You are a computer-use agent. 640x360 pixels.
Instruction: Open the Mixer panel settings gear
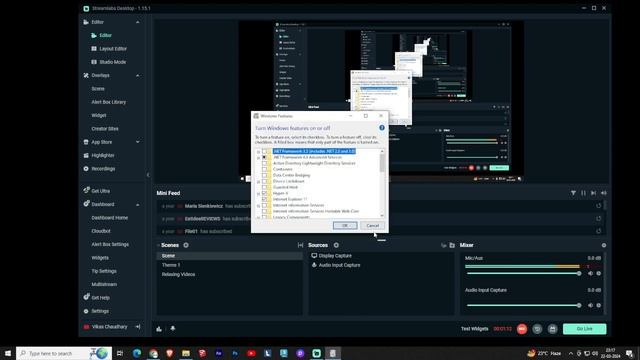point(604,245)
